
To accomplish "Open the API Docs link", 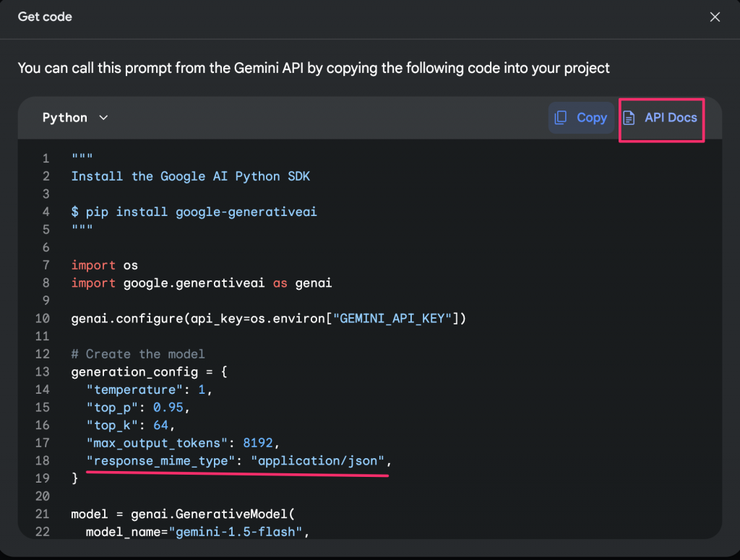I will pos(661,118).
